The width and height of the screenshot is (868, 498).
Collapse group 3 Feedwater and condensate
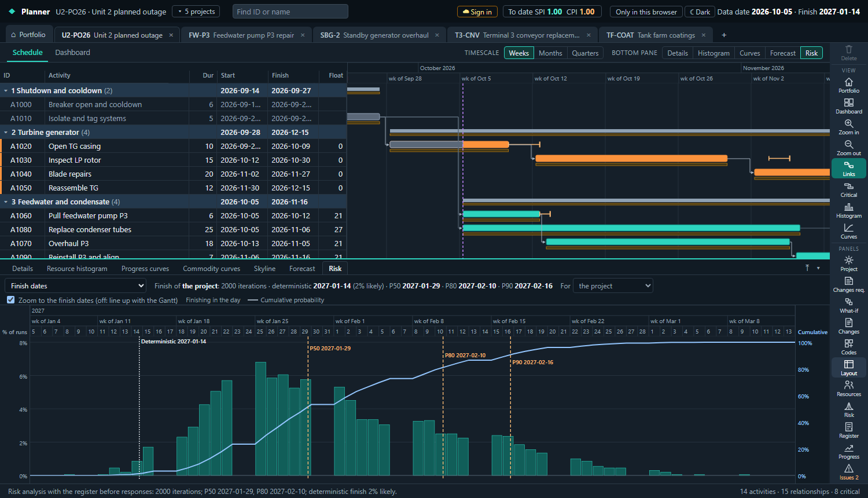click(x=6, y=202)
